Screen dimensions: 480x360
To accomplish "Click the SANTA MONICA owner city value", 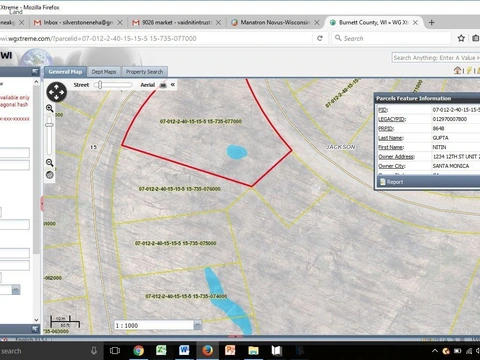I will (x=451, y=166).
